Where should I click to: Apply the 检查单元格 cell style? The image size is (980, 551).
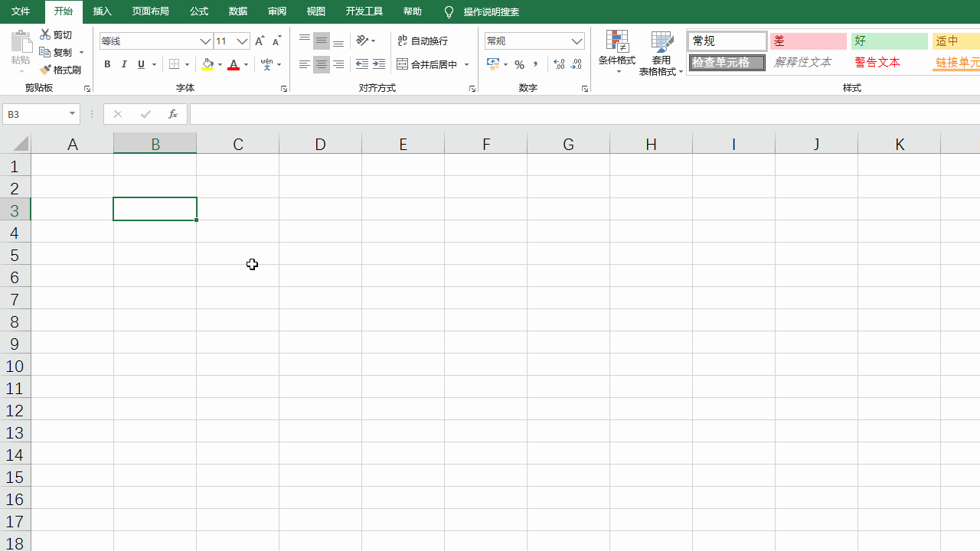pyautogui.click(x=727, y=63)
